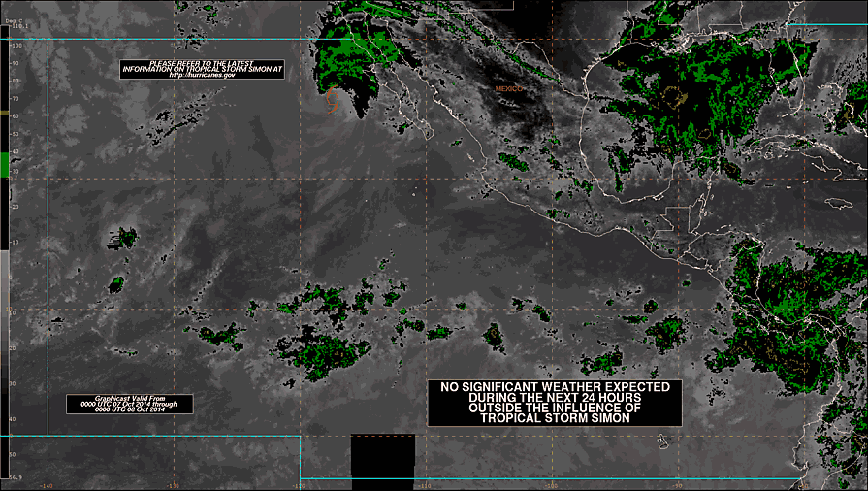Click the -130 longitude label
The image size is (868, 491).
click(174, 486)
